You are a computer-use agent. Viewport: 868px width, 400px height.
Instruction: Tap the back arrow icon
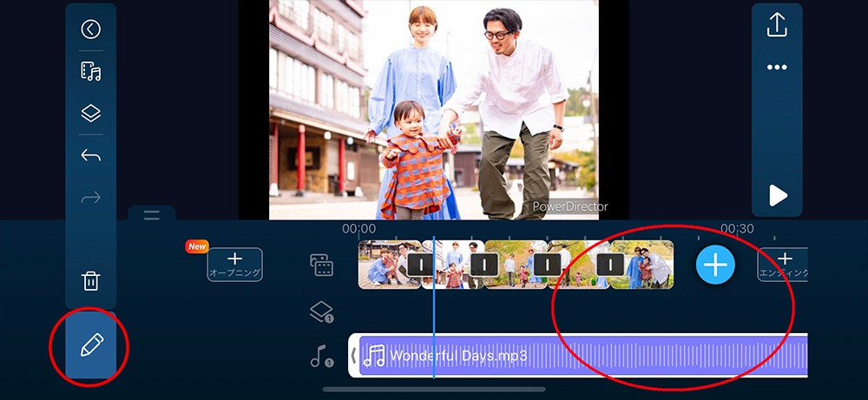click(x=91, y=30)
